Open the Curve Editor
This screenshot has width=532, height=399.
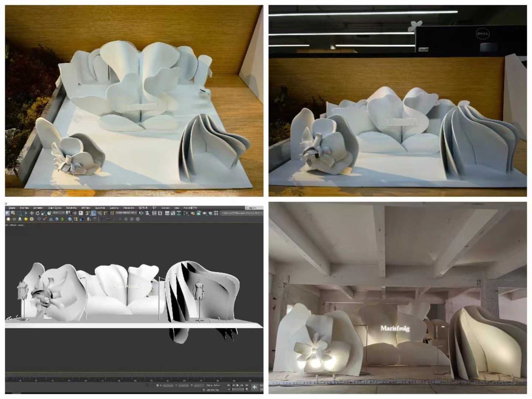(x=173, y=213)
